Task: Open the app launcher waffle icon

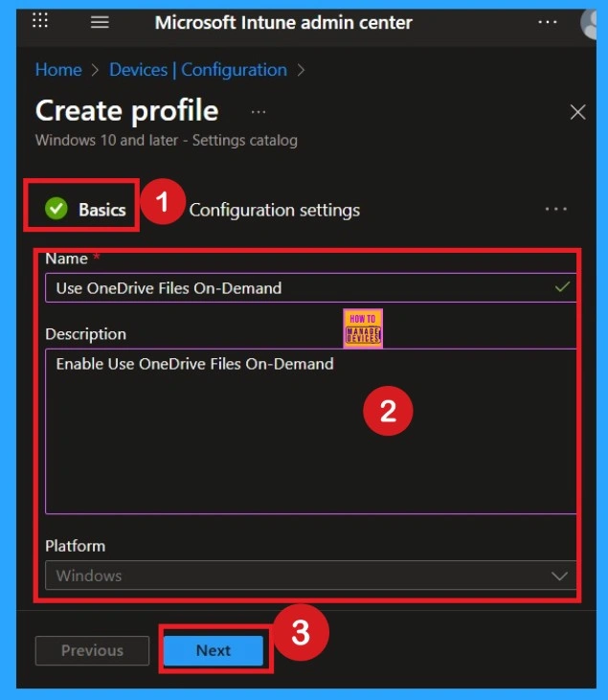Action: [40, 22]
